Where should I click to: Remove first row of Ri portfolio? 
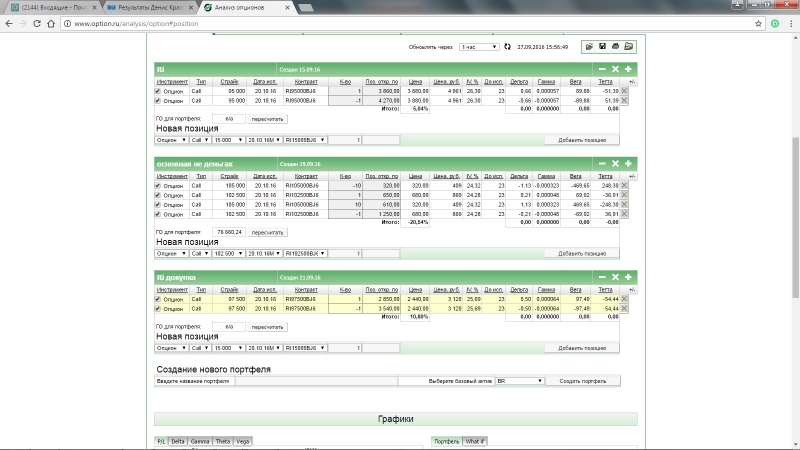pyautogui.click(x=626, y=91)
